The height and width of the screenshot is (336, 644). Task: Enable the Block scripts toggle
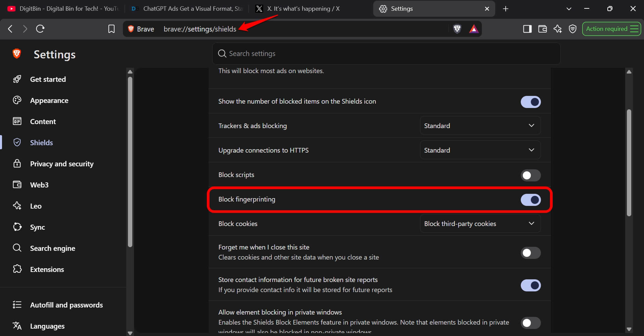pyautogui.click(x=531, y=175)
